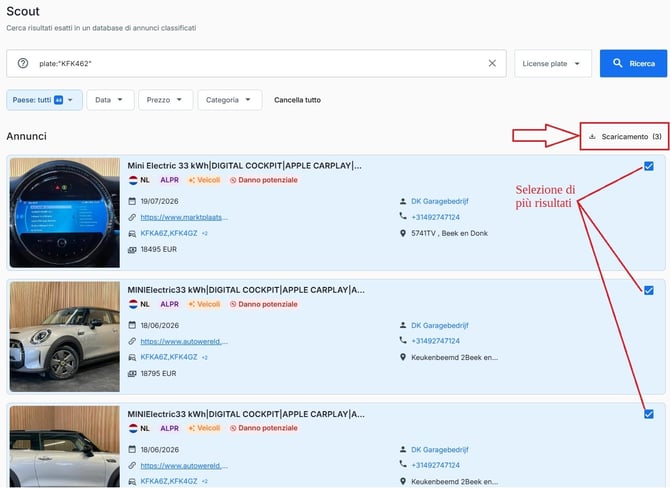Click DK Garagebedrijf seller in first listing
The width and height of the screenshot is (670, 489).
pos(440,201)
